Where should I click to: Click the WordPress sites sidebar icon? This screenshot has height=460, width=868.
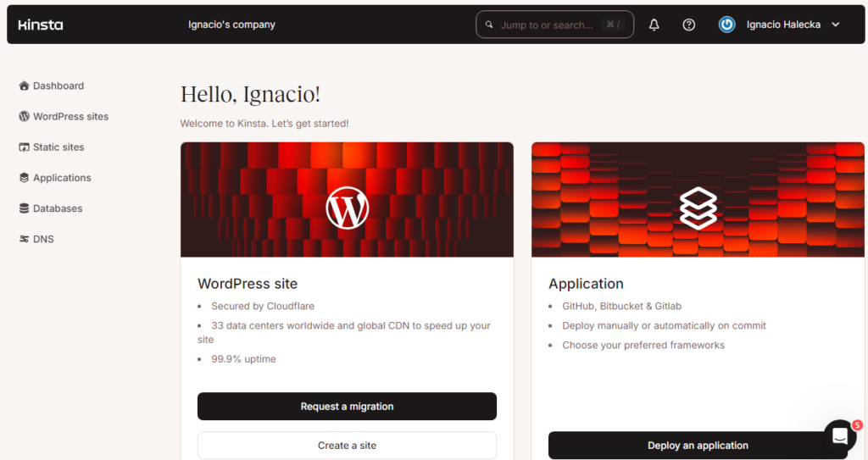pos(24,116)
